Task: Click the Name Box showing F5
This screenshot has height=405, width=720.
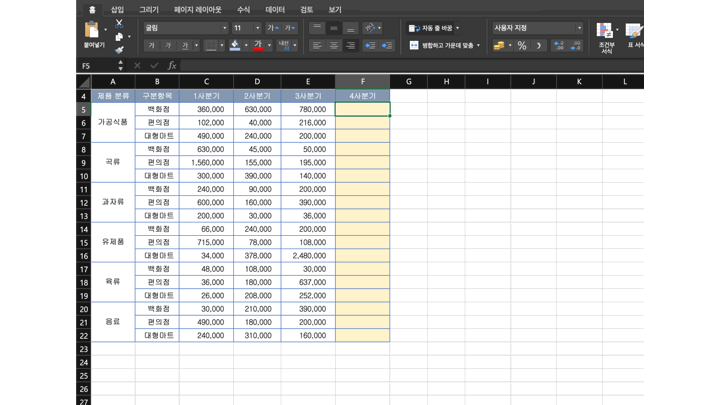Action: click(98, 66)
